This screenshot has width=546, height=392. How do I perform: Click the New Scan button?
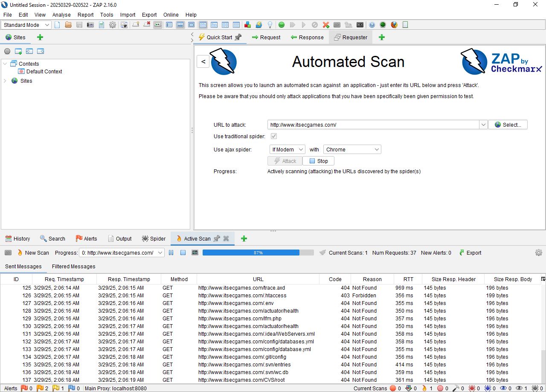(33, 253)
